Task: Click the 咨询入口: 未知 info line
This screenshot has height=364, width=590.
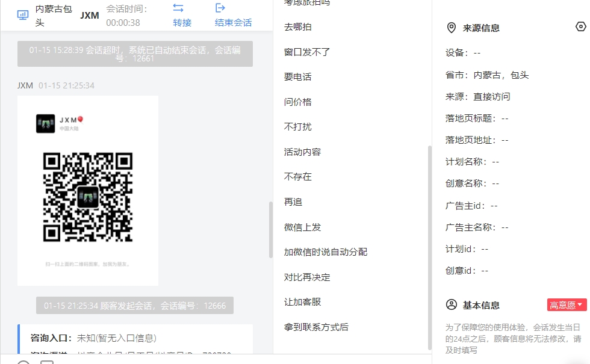Action: tap(93, 338)
